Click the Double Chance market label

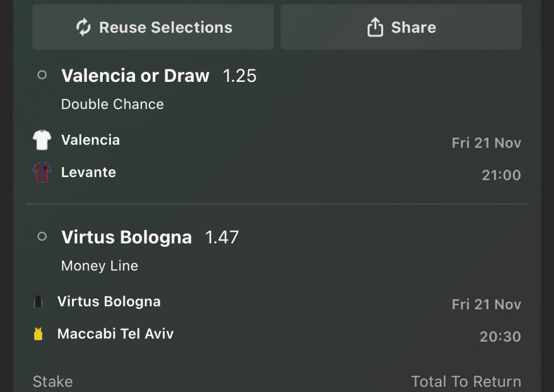(x=113, y=104)
